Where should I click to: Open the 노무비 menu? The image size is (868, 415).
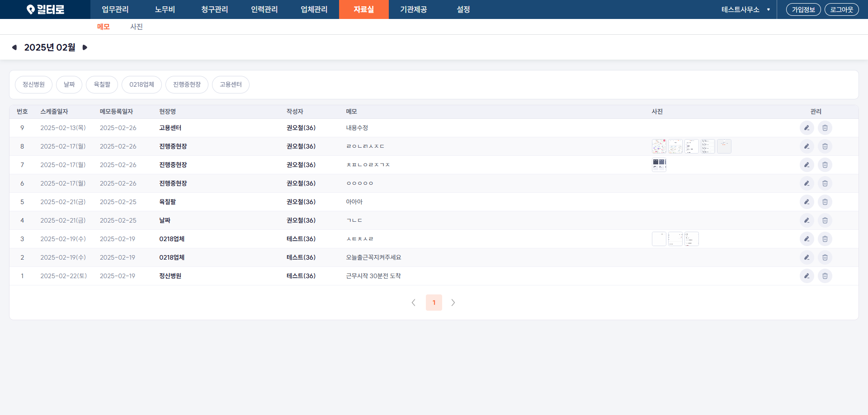pyautogui.click(x=165, y=9)
